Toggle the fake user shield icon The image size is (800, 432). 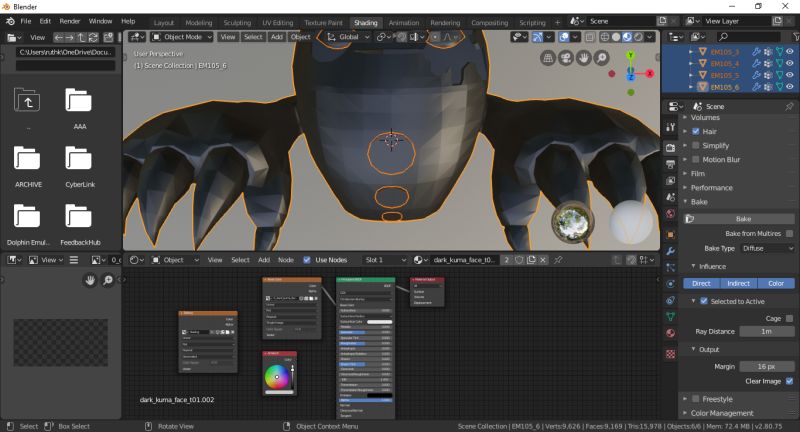519,260
